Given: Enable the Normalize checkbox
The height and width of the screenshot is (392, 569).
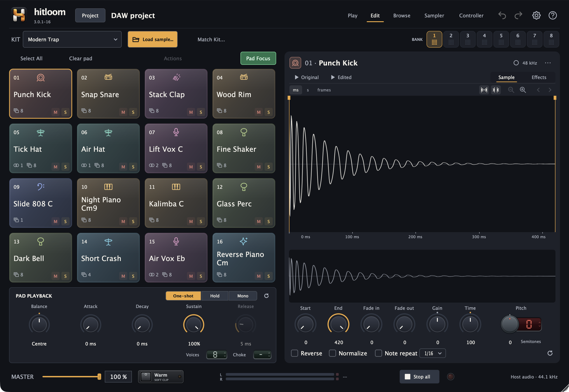Looking at the screenshot, I should (332, 353).
